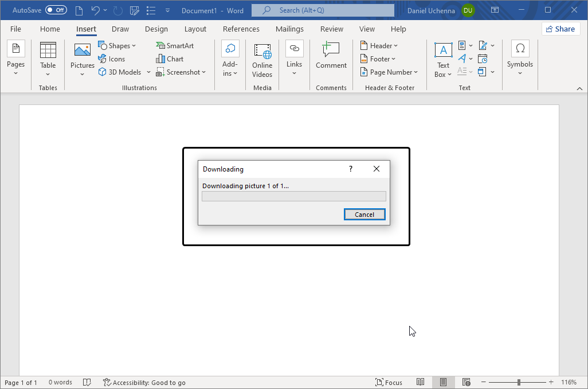
Task: Open Accessibility checker from status bar
Action: 144,382
